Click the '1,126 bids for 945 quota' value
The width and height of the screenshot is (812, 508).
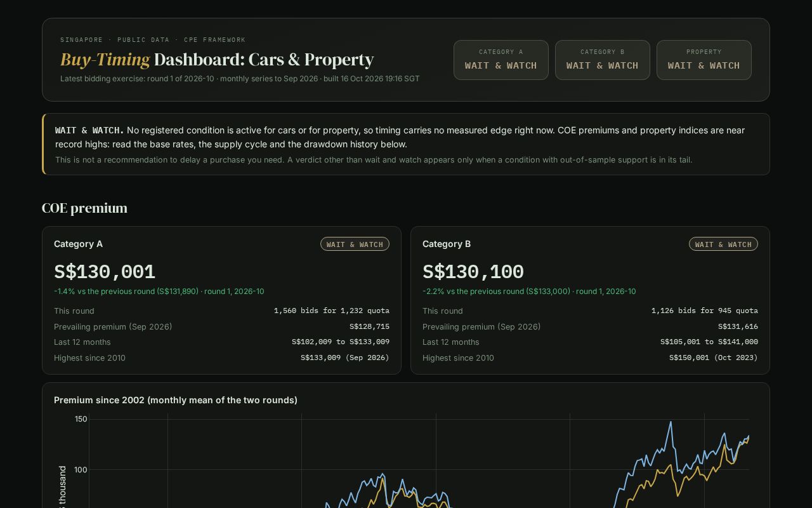[705, 311]
